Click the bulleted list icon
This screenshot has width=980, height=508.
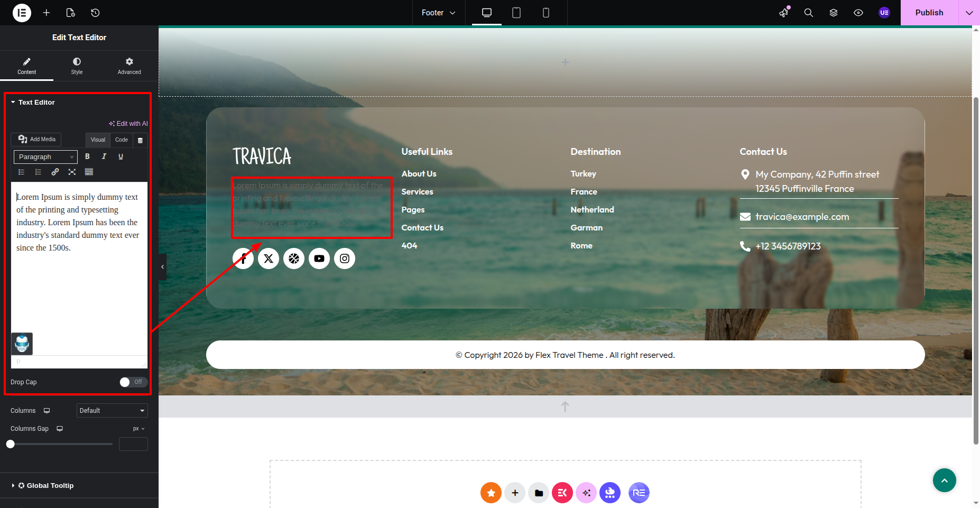pos(22,172)
